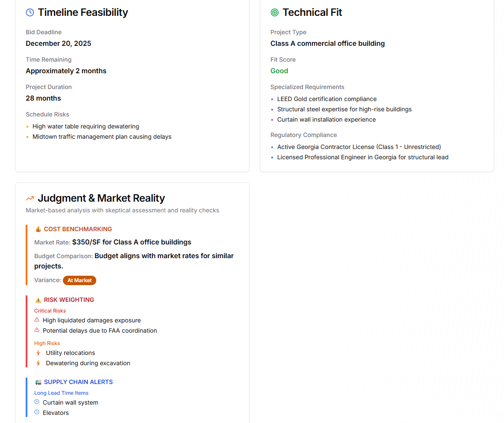
Task: Click the $350/SF market rate text
Action: pos(131,242)
